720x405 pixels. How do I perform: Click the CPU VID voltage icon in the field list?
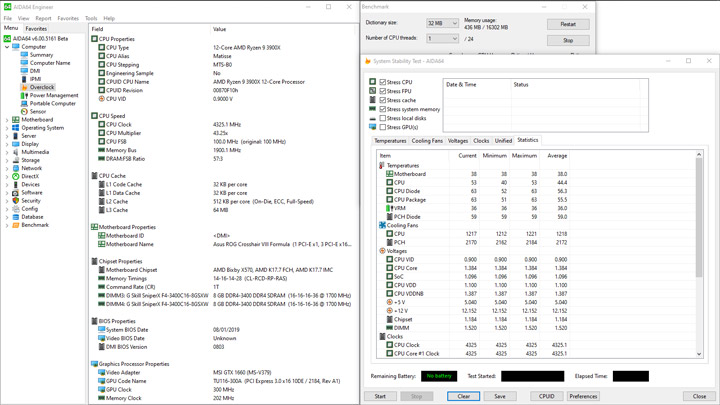[101, 99]
